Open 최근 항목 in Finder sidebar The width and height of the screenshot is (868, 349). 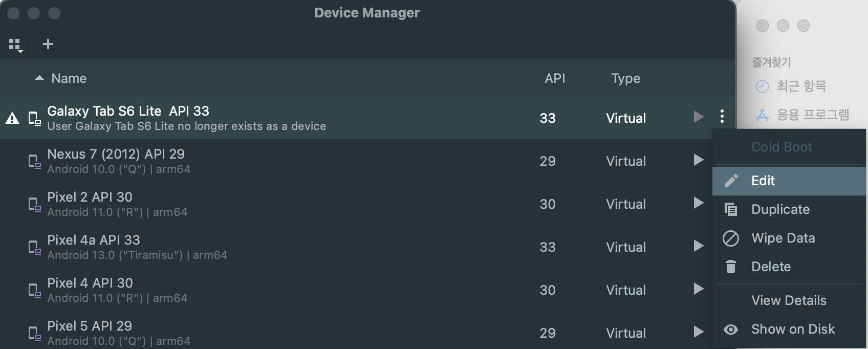tap(801, 86)
